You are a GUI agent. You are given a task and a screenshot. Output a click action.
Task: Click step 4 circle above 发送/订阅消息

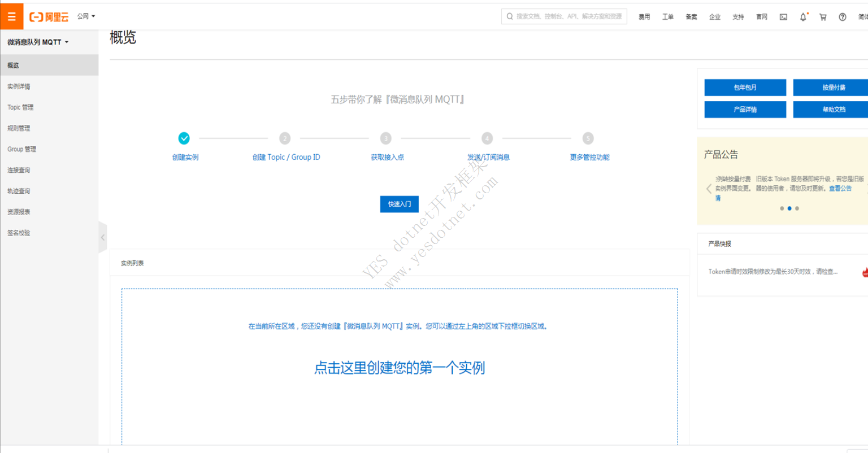[x=487, y=138]
